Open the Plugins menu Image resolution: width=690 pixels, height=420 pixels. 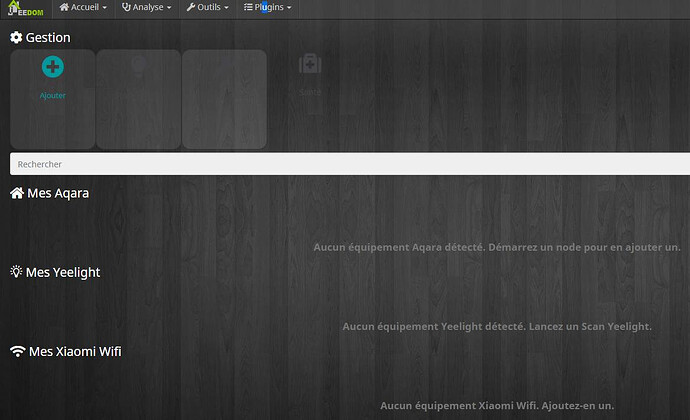(268, 7)
